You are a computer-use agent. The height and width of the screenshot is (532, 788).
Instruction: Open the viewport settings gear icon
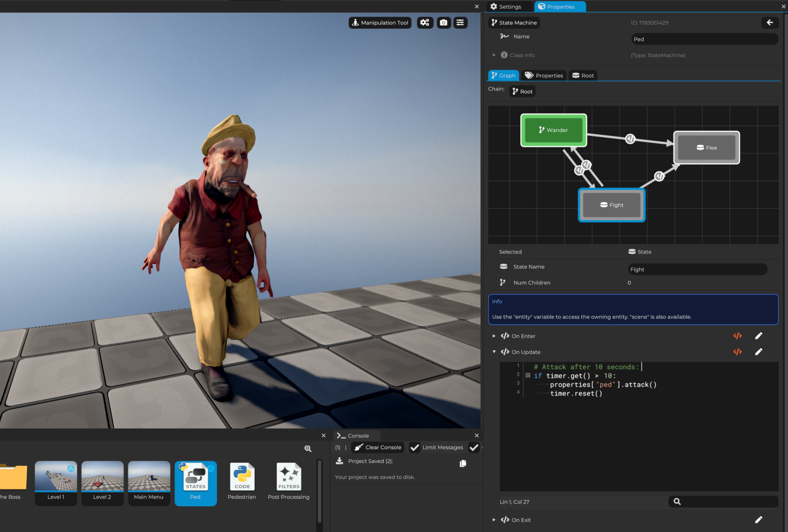[x=424, y=23]
